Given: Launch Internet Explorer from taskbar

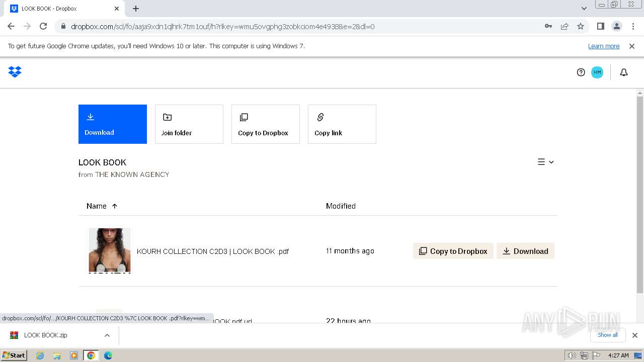Looking at the screenshot, I should click(x=40, y=355).
